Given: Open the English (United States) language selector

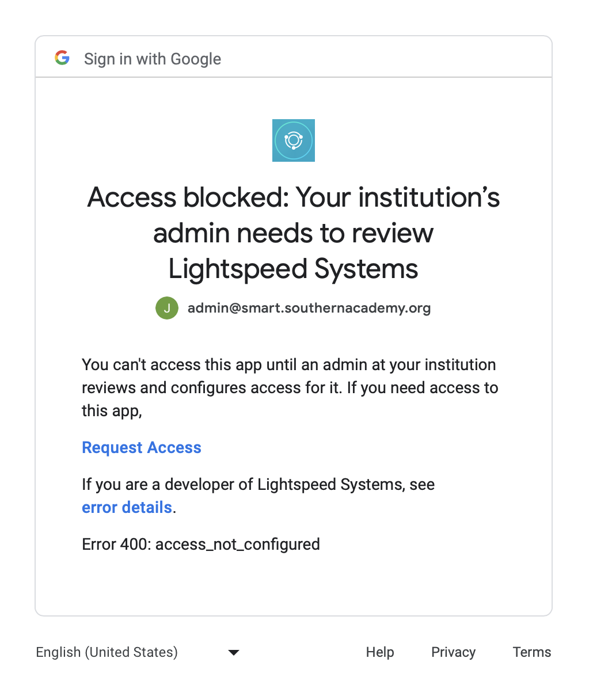Looking at the screenshot, I should pyautogui.click(x=107, y=652).
